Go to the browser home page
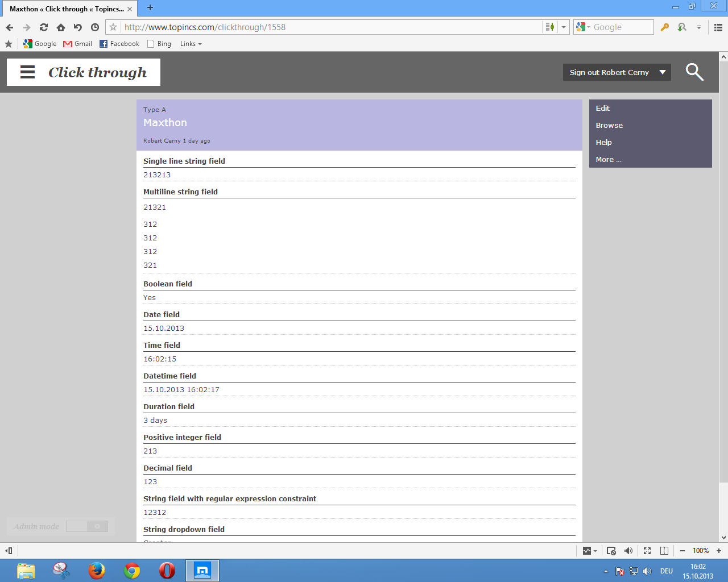 (61, 27)
